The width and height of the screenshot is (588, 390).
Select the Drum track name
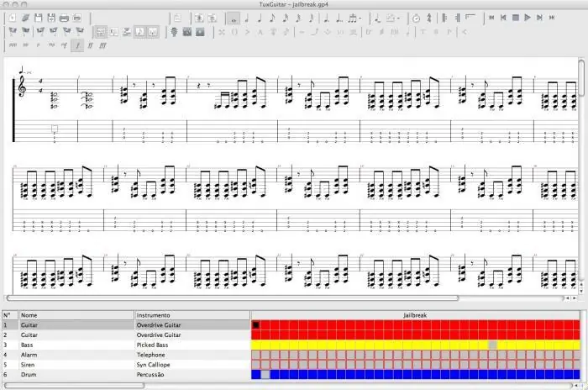tap(29, 374)
